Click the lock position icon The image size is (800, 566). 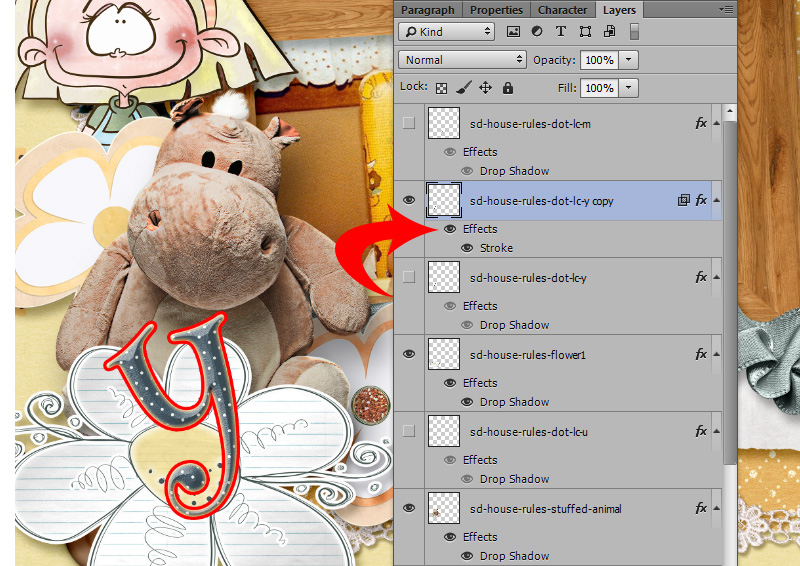click(486, 88)
